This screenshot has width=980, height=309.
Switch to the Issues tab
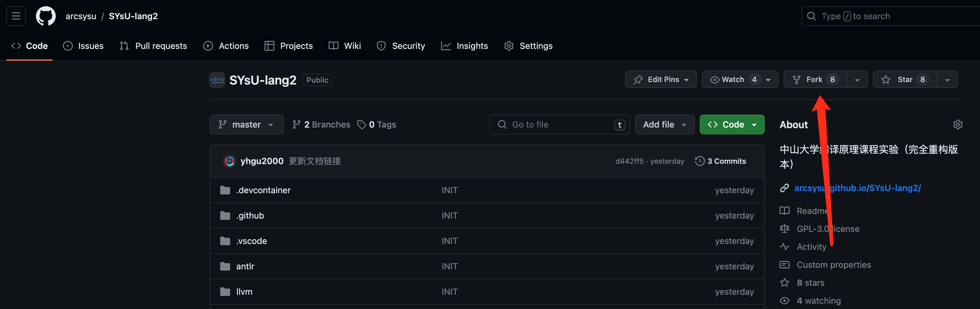coord(83,46)
